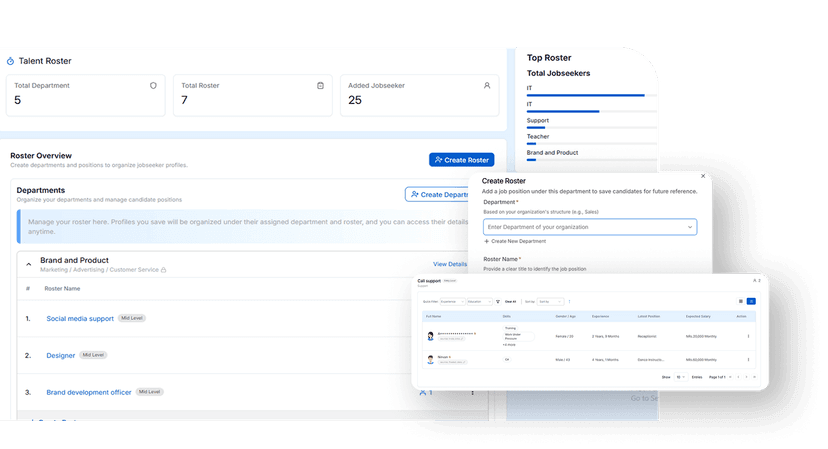The height and width of the screenshot is (449, 828).
Task: Click the Gender / Age column header
Action: pos(566,316)
